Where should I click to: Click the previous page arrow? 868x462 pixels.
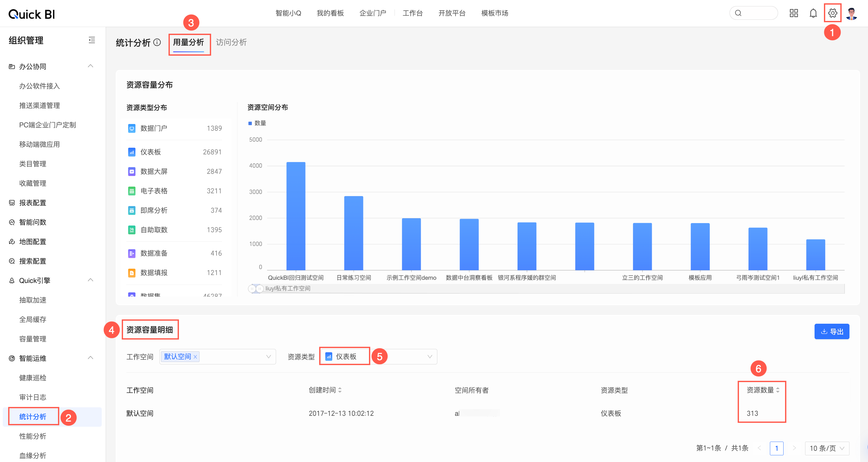pos(760,448)
